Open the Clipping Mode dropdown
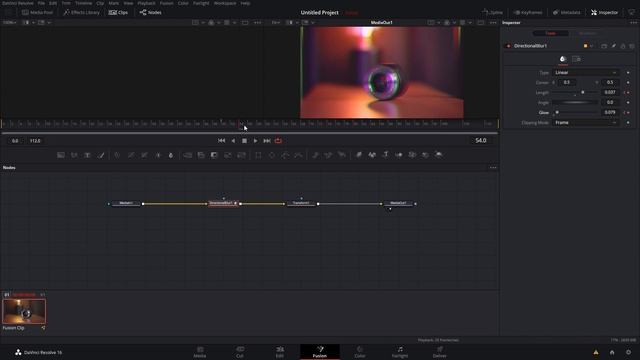 tap(586, 122)
